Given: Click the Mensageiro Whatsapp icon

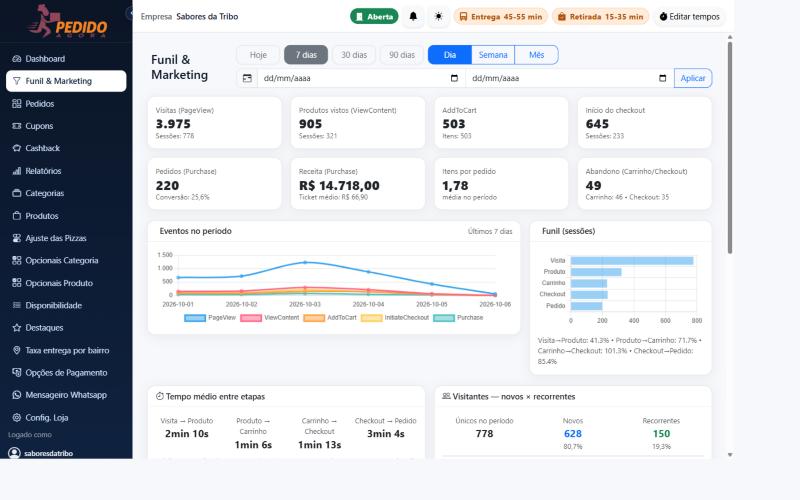Looking at the screenshot, I should point(17,395).
